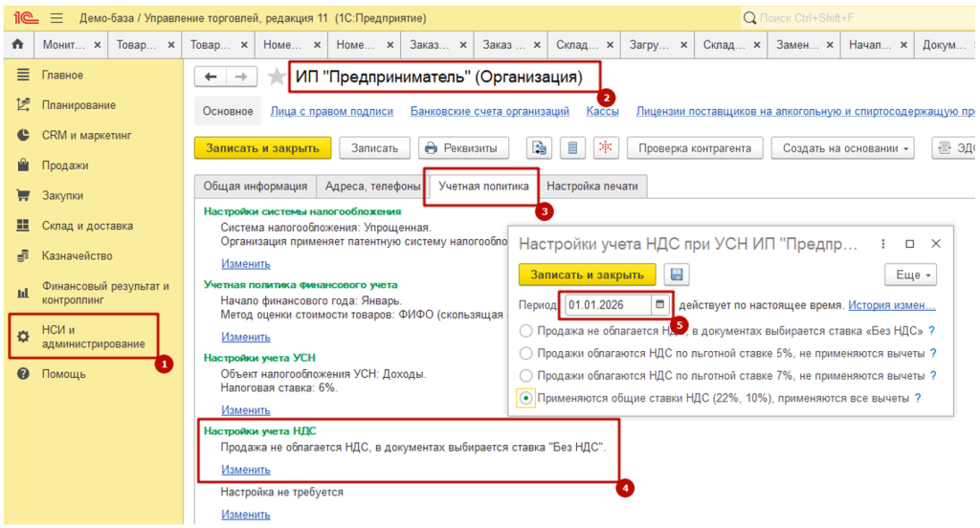Open the Адреса, телефоны tab
Viewport: 980px width, 528px height.
372,187
